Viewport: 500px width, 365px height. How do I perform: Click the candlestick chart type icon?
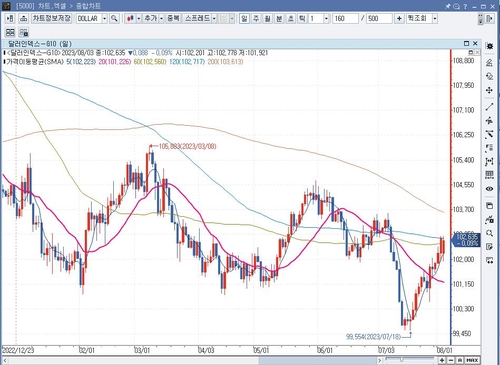point(130,18)
